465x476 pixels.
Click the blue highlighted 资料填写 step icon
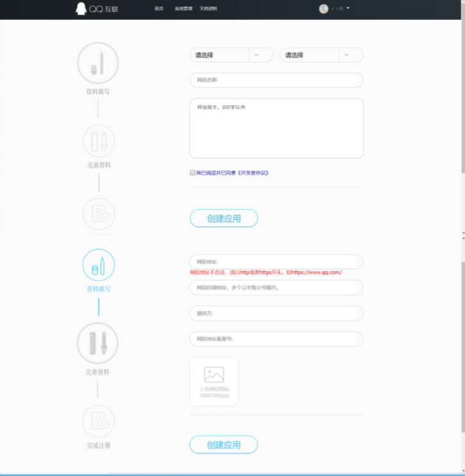[x=98, y=264]
